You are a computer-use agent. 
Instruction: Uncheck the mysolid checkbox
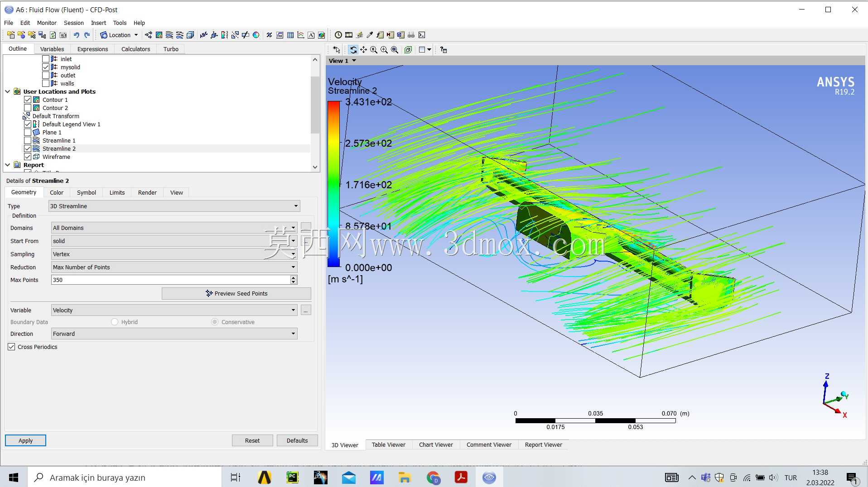coord(46,67)
